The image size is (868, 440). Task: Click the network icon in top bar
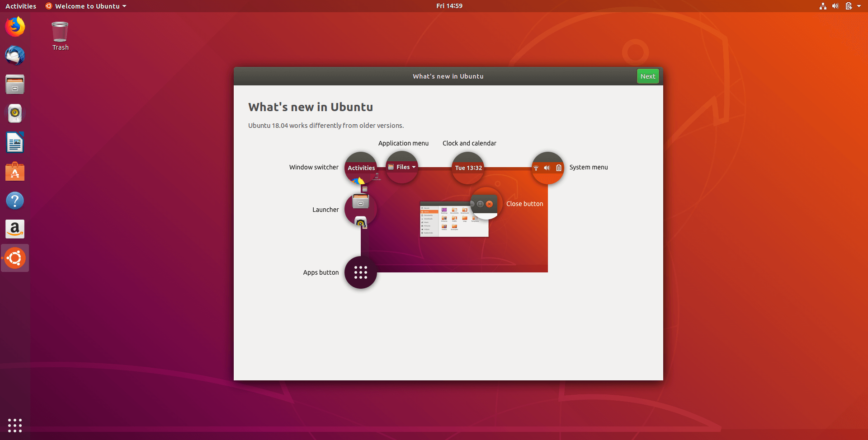823,6
